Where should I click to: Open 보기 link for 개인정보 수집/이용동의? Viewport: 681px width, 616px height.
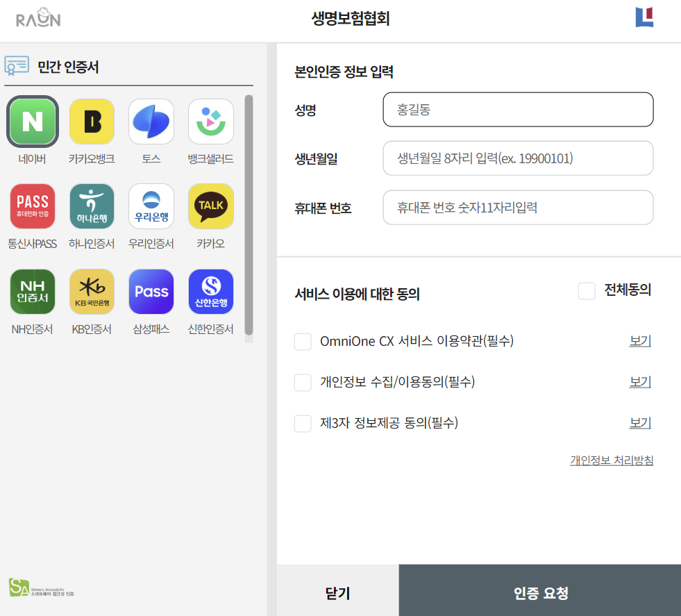tap(640, 382)
